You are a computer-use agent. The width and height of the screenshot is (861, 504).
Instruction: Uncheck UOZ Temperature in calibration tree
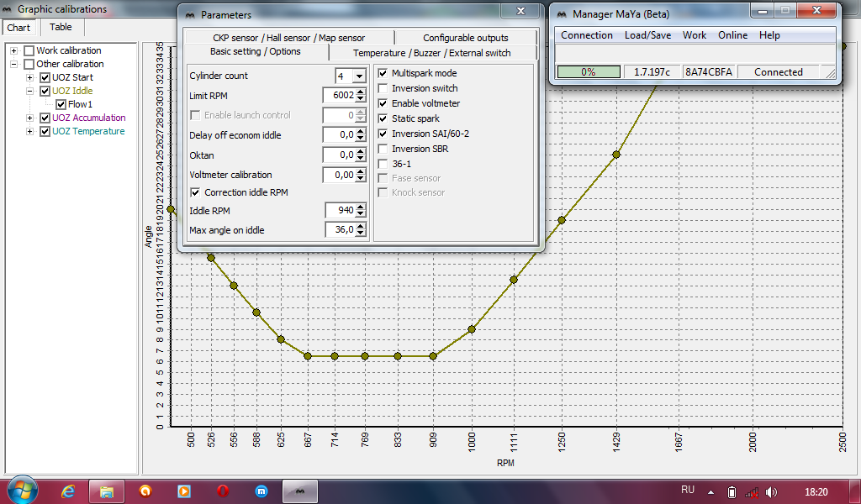click(45, 131)
